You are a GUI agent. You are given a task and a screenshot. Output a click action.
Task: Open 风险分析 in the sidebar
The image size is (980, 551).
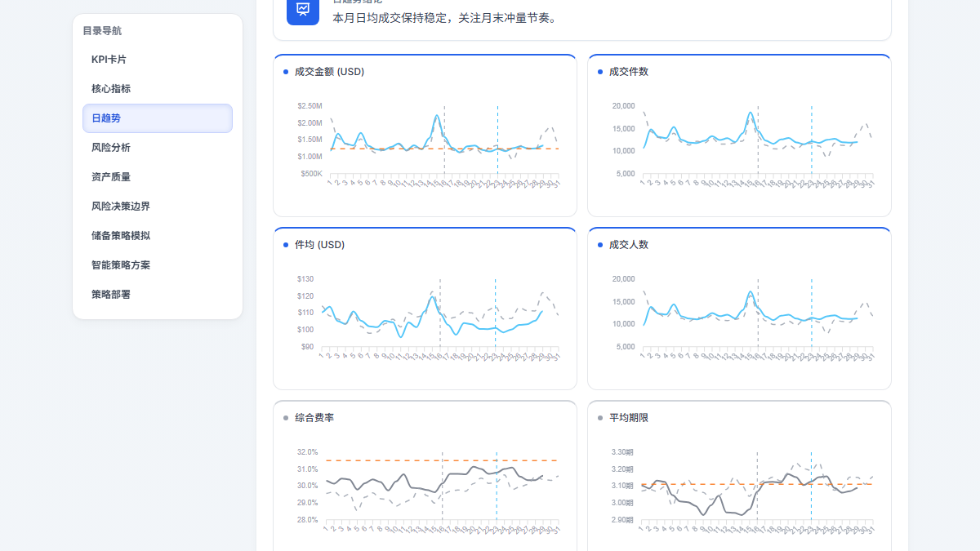pyautogui.click(x=158, y=148)
